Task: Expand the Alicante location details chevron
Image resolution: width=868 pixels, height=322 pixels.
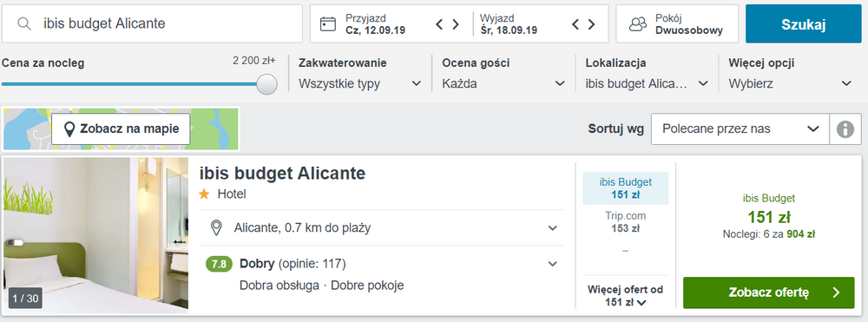Action: [552, 228]
